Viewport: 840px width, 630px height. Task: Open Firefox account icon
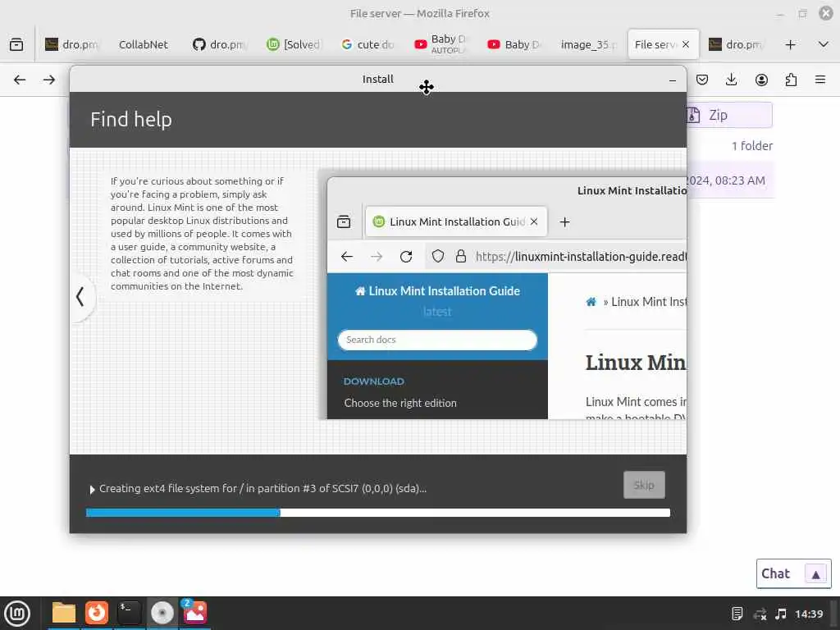761,80
